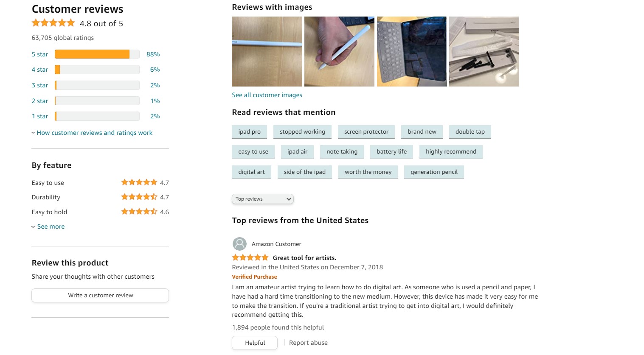Click Report abuse on the review
Viewport: 644px width, 355px height.
point(308,342)
